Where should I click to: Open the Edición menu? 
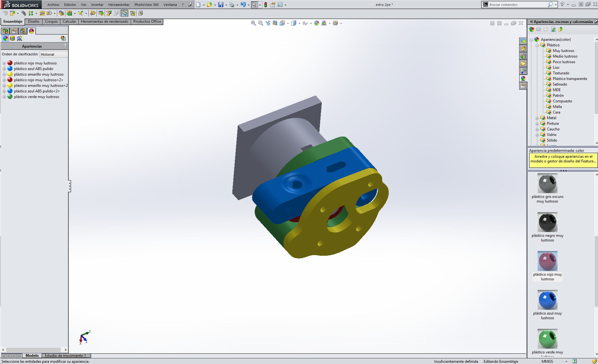tap(70, 5)
